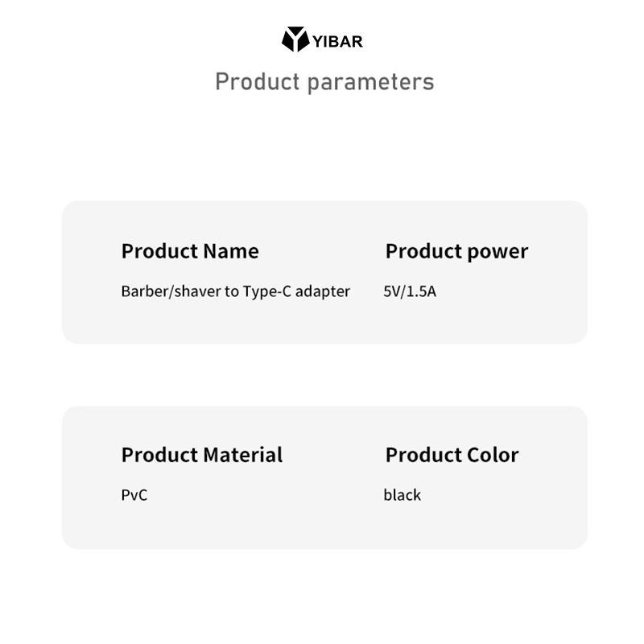Click the Product Color label

click(452, 455)
